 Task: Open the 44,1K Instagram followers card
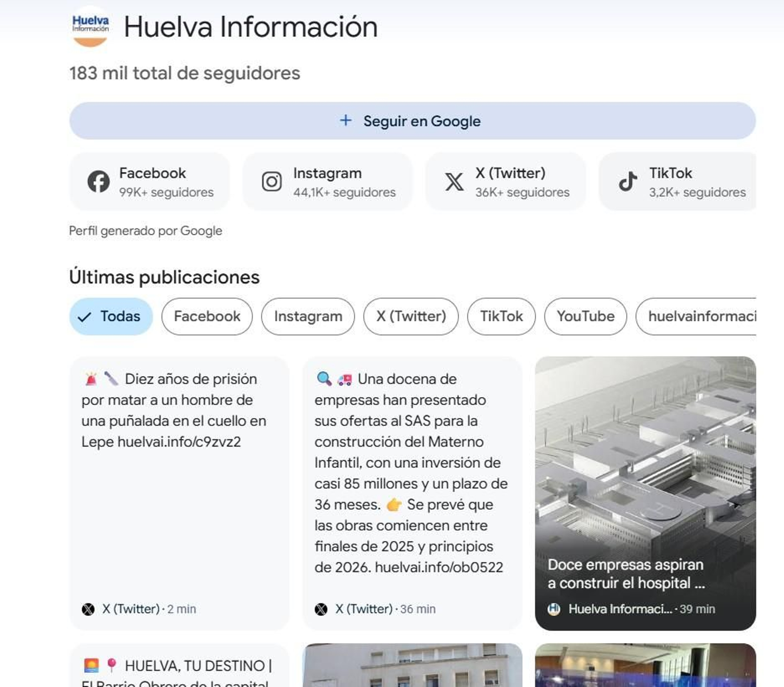click(x=327, y=181)
